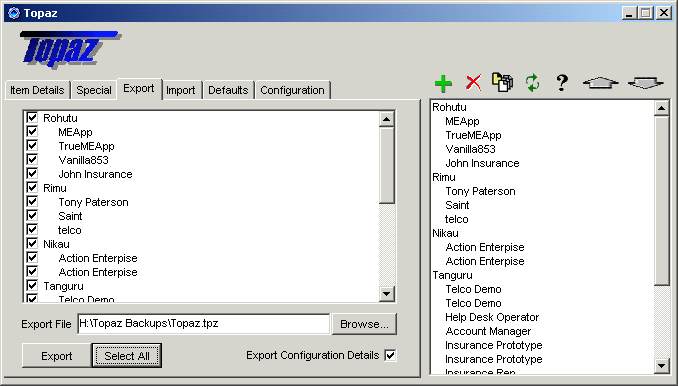This screenshot has width=678, height=386.
Task: Click the Browse... button
Action: pos(364,324)
